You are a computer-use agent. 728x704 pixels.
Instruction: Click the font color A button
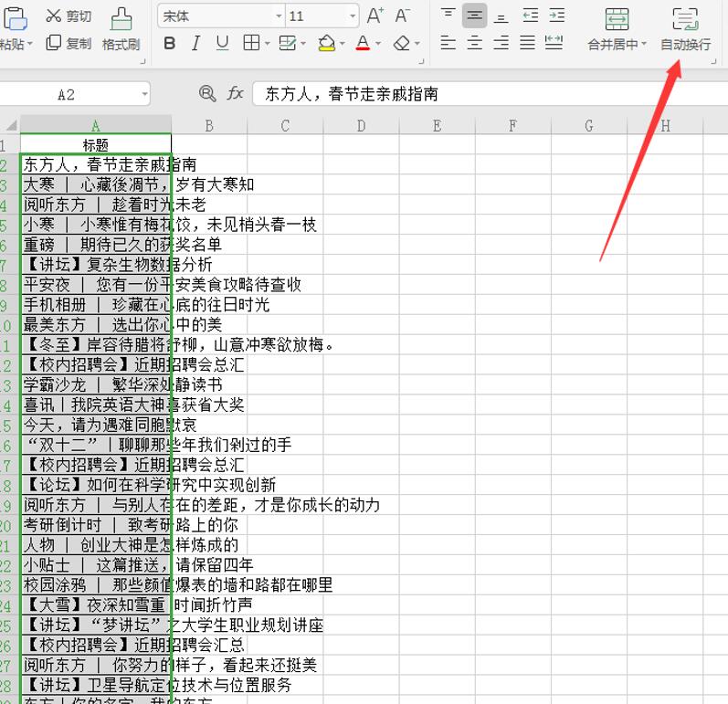coord(363,44)
